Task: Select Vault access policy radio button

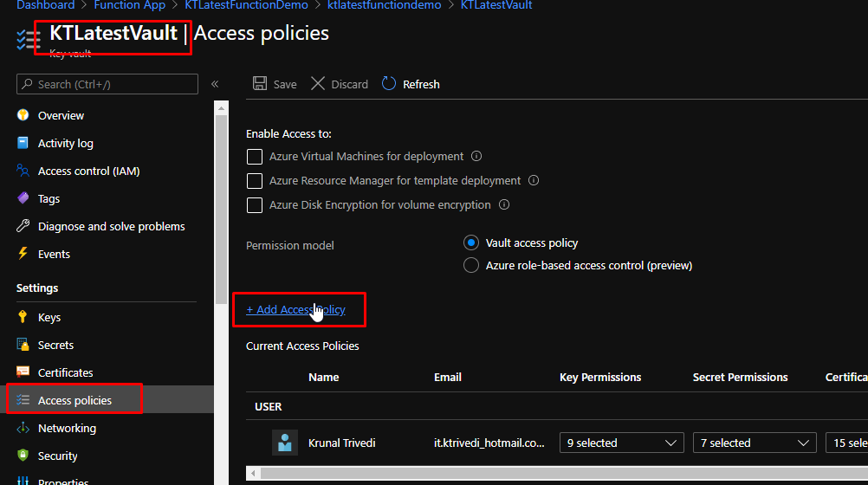Action: [471, 243]
